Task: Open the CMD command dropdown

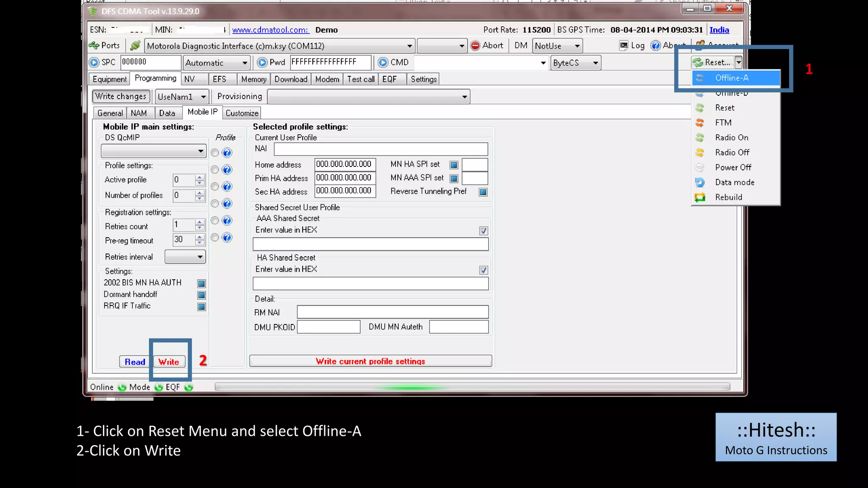Action: click(x=543, y=63)
